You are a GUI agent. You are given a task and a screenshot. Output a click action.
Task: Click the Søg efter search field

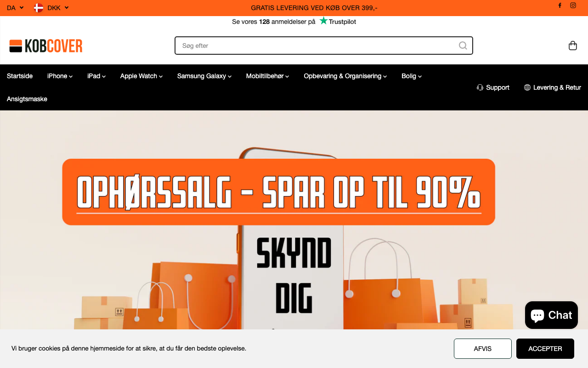tap(324, 46)
